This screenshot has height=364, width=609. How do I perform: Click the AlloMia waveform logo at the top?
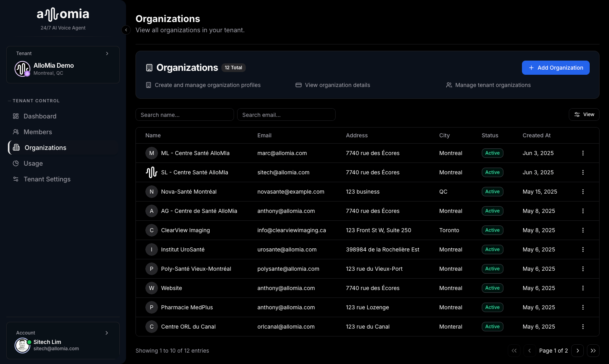pos(63,14)
